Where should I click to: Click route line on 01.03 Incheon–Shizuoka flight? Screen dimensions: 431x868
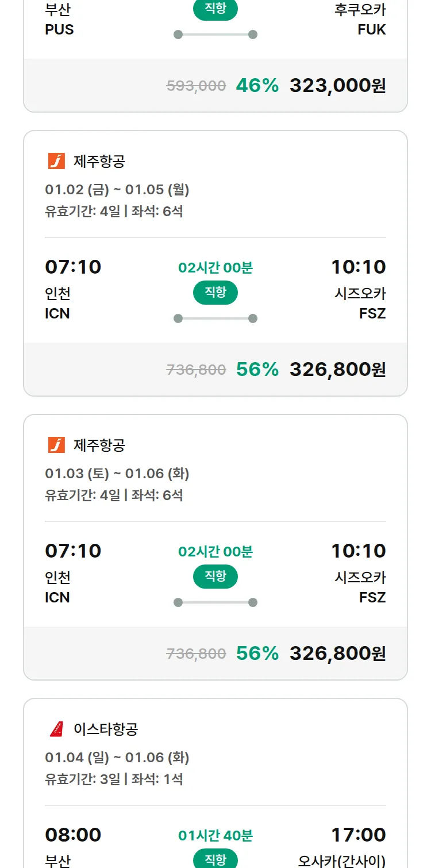[215, 602]
